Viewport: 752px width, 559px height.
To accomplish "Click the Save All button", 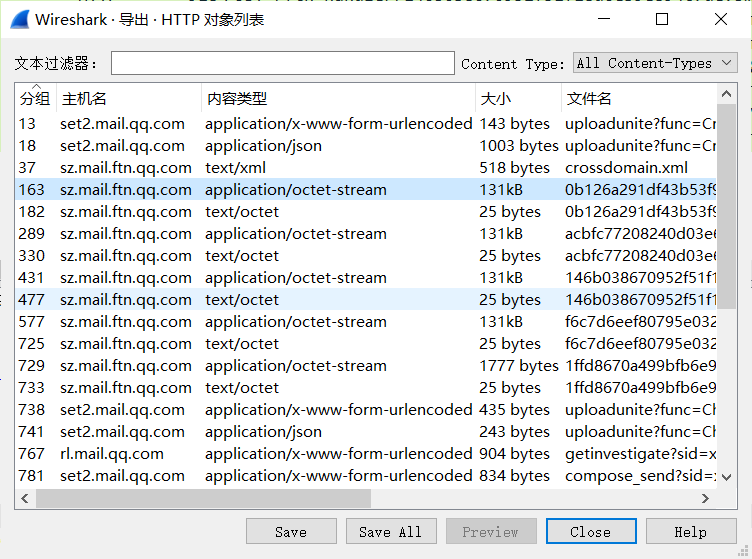I will click(391, 531).
